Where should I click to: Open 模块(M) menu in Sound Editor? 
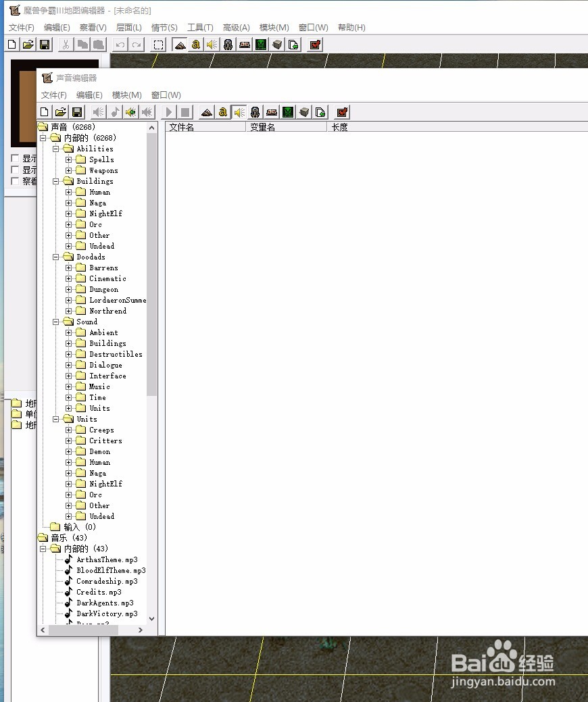(127, 95)
